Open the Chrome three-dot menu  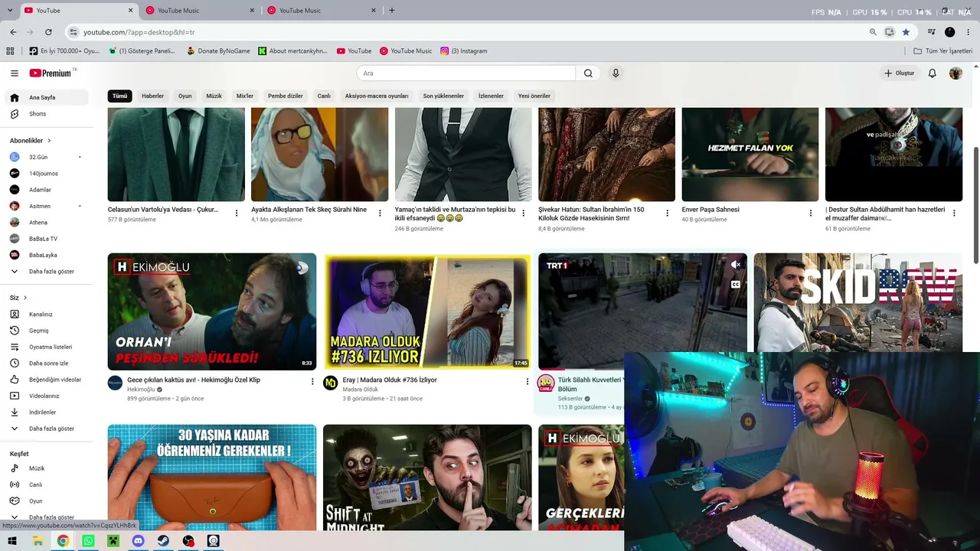969,32
